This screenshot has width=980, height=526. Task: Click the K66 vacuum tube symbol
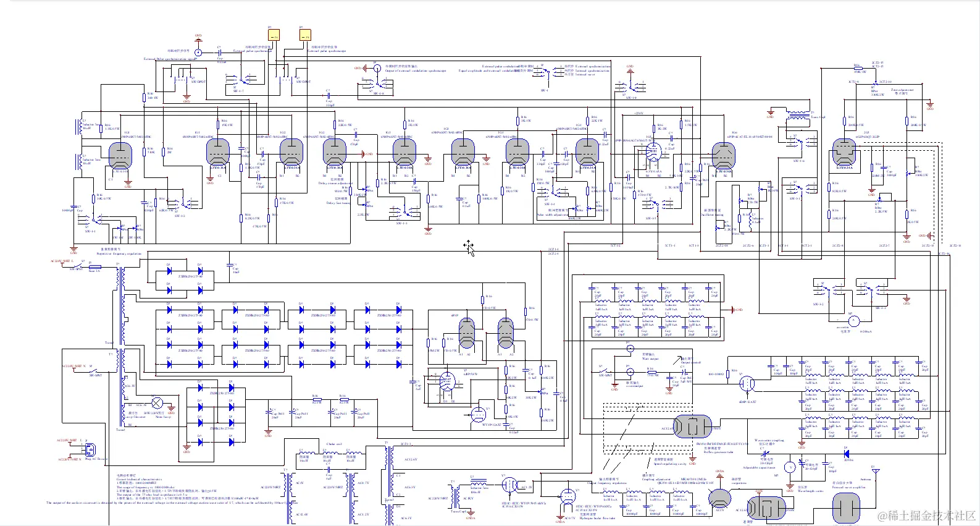pyautogui.click(x=723, y=156)
